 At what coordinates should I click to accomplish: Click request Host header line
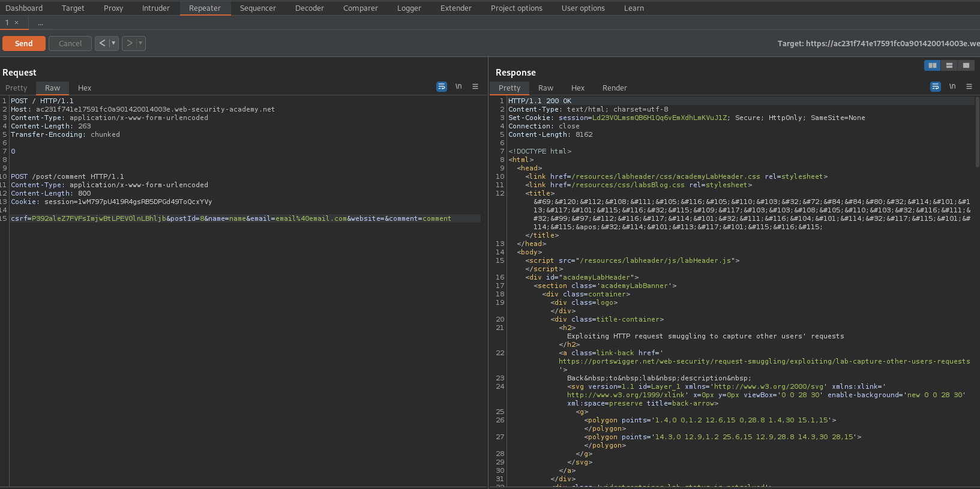point(143,109)
